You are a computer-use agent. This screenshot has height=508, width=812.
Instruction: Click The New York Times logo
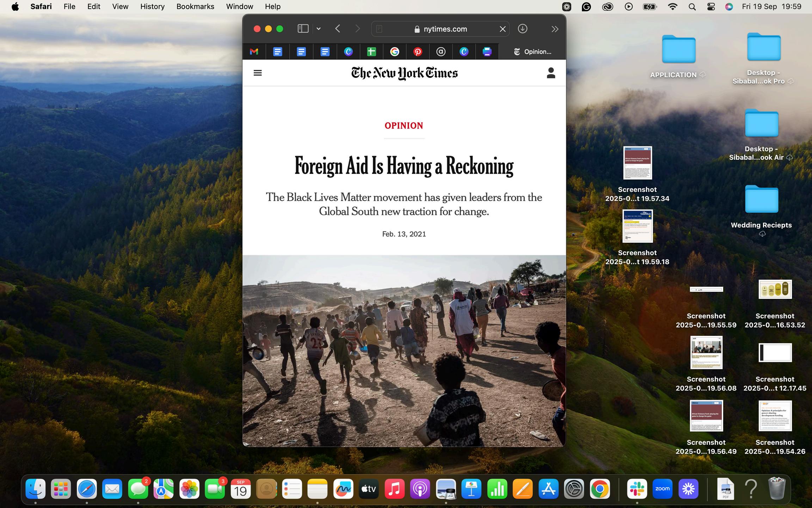pos(404,73)
